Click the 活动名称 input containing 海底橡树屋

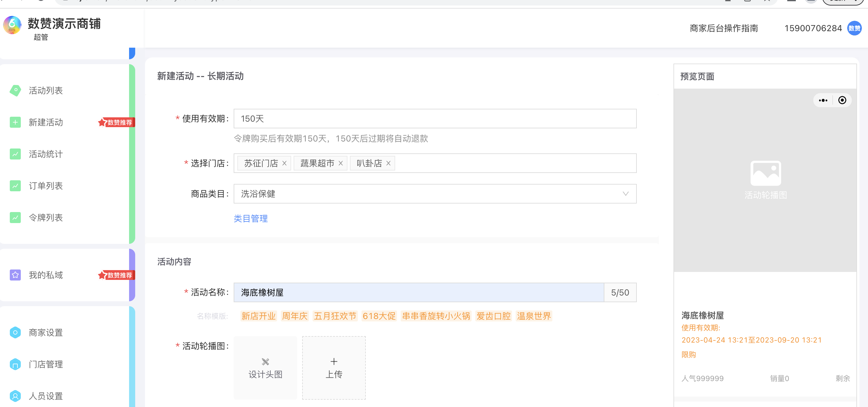418,292
